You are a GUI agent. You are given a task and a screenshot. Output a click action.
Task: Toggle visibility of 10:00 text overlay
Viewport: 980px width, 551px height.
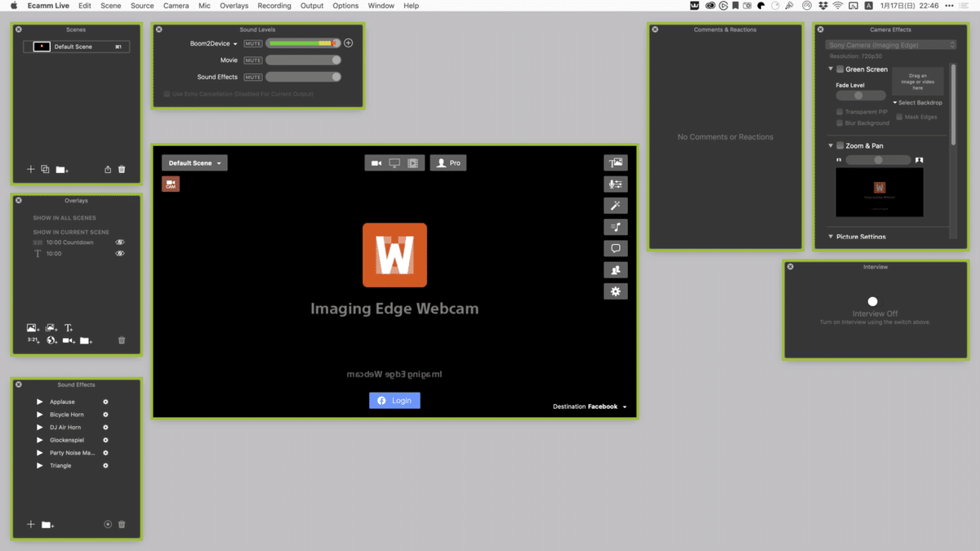point(120,254)
